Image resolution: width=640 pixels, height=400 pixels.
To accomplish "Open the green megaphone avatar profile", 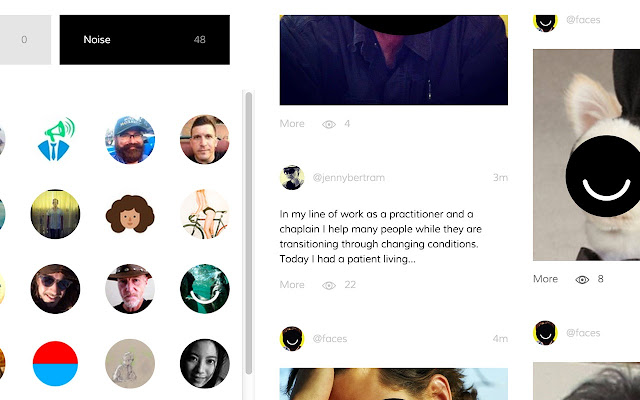I will (56, 139).
